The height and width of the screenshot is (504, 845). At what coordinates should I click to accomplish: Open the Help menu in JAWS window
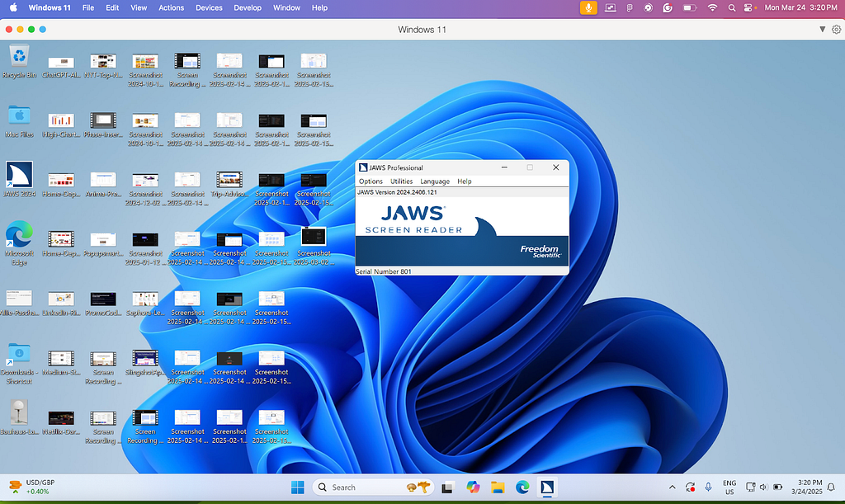click(465, 181)
